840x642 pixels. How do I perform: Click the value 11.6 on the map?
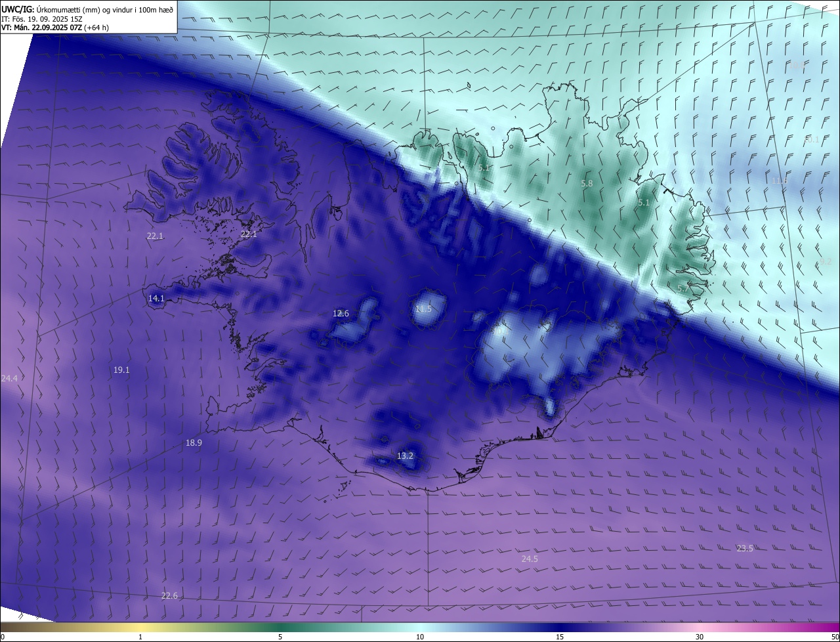coord(779,181)
